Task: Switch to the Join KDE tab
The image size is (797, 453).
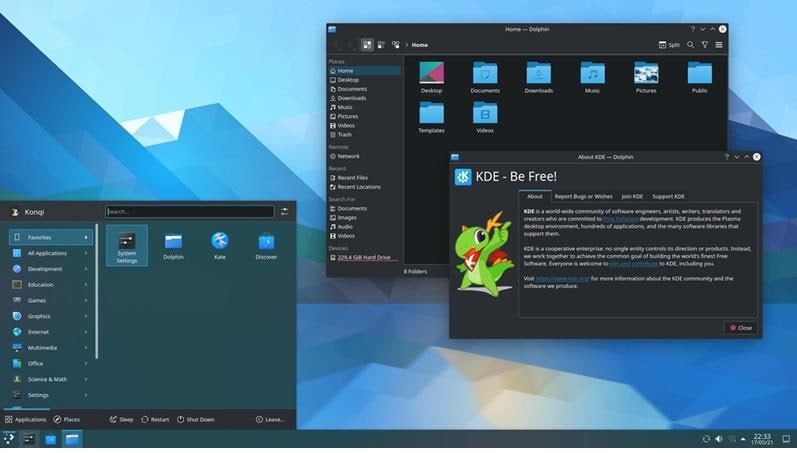Action: 632,196
